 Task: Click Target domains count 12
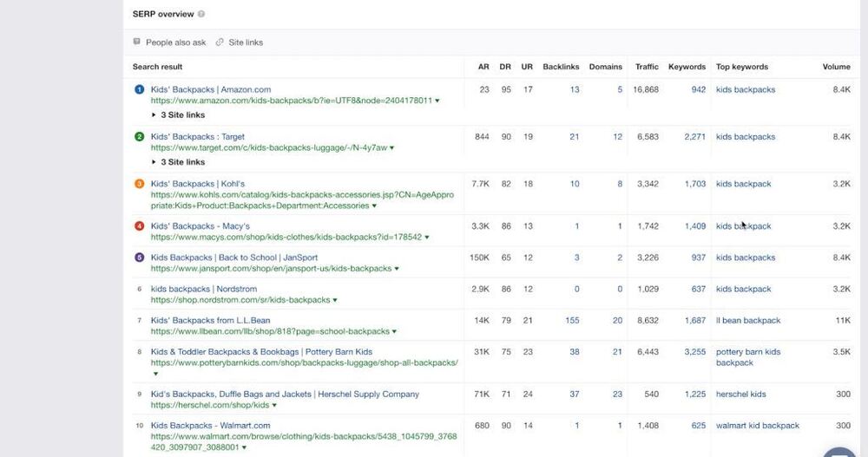point(617,136)
